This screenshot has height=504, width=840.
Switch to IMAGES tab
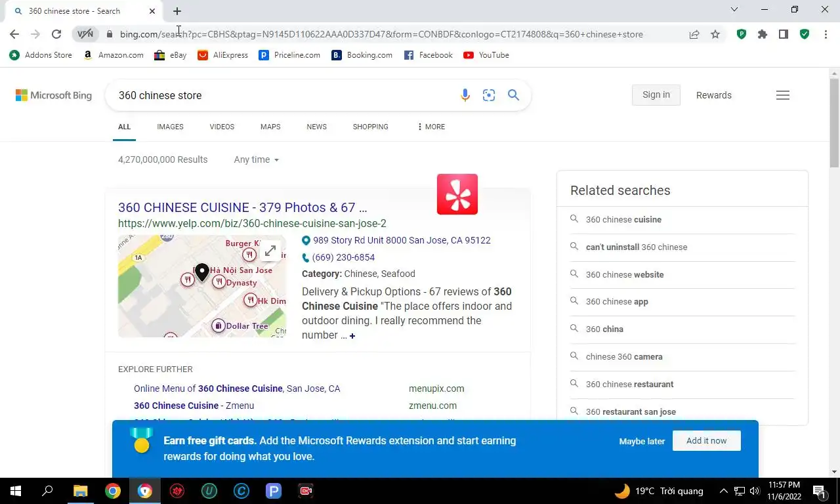(170, 127)
